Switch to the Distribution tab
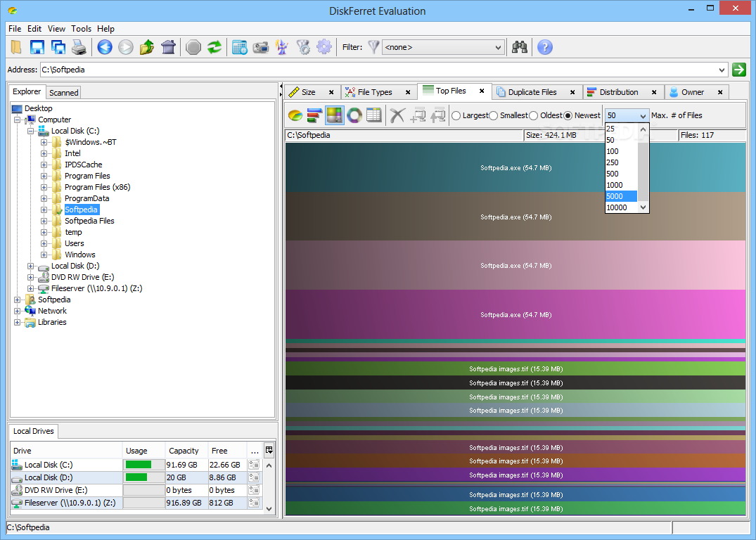 pyautogui.click(x=619, y=92)
